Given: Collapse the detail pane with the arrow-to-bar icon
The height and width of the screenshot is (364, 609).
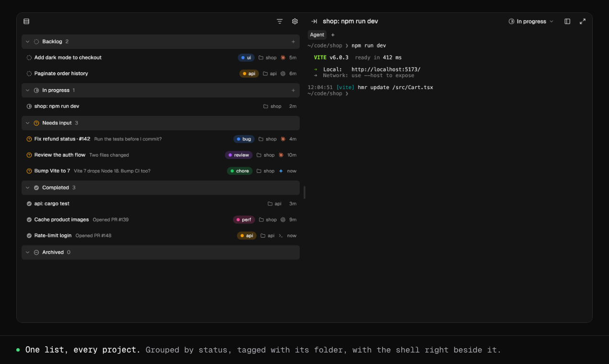Looking at the screenshot, I should (314, 22).
